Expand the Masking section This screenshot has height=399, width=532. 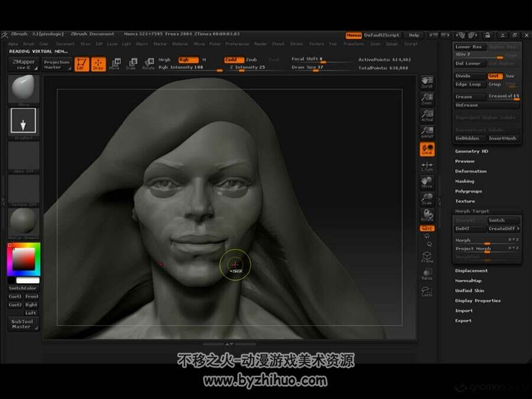[x=465, y=181]
